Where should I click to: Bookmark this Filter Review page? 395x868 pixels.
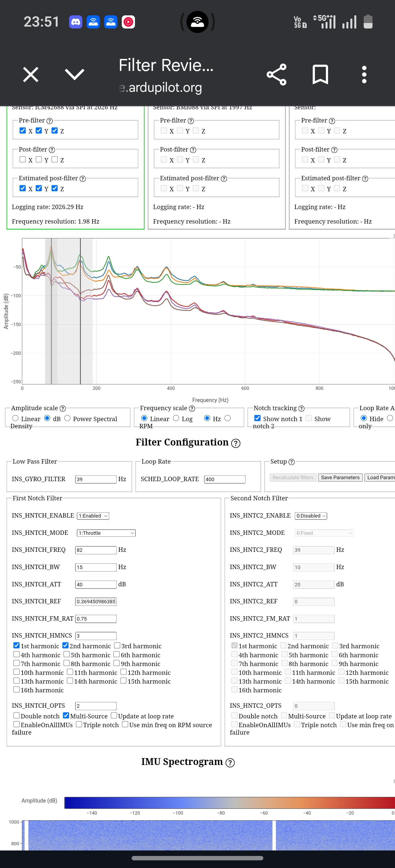coord(320,75)
